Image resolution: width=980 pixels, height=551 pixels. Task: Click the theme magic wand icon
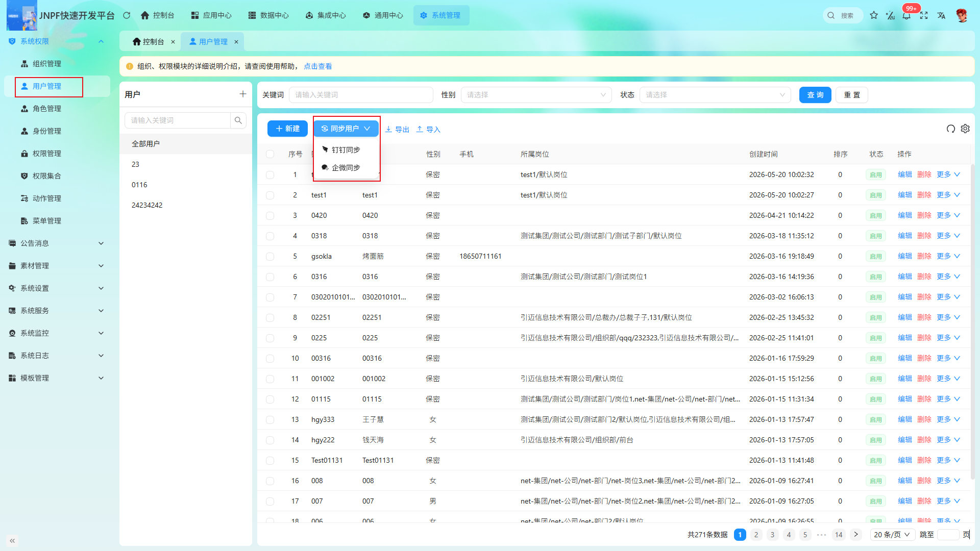click(890, 15)
